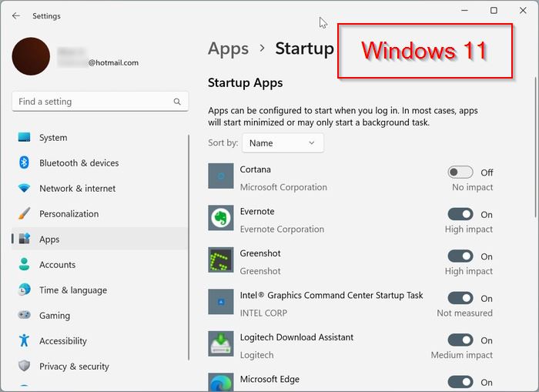Click the Evernote Corporation publisher text

pyautogui.click(x=282, y=229)
